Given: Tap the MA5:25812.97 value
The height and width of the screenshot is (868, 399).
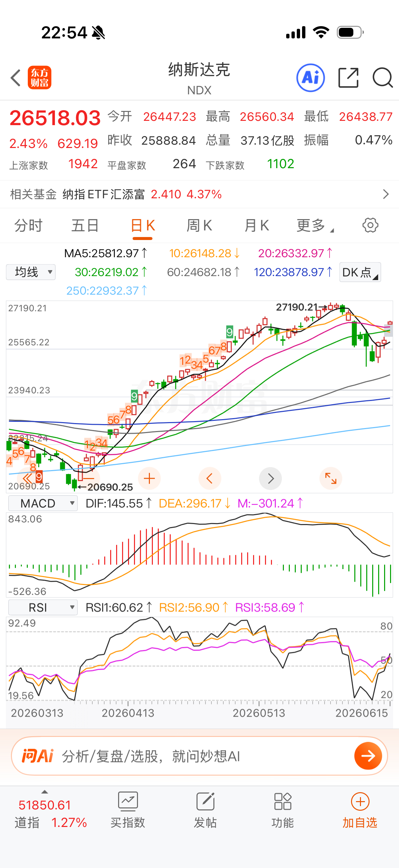Looking at the screenshot, I should (106, 253).
